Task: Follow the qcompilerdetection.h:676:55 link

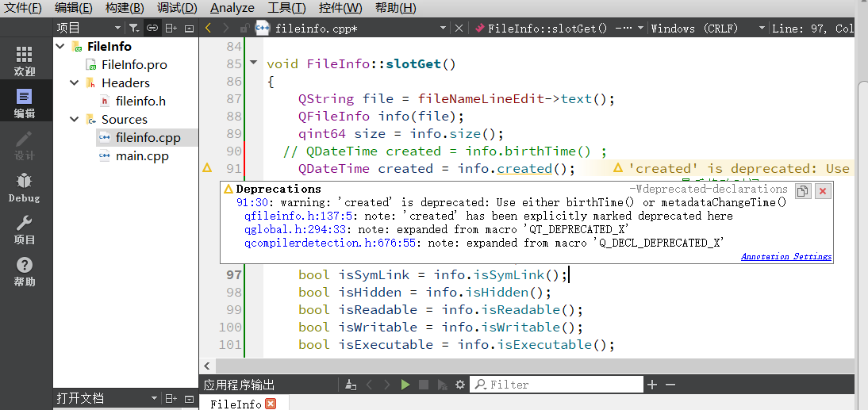Action: click(330, 243)
